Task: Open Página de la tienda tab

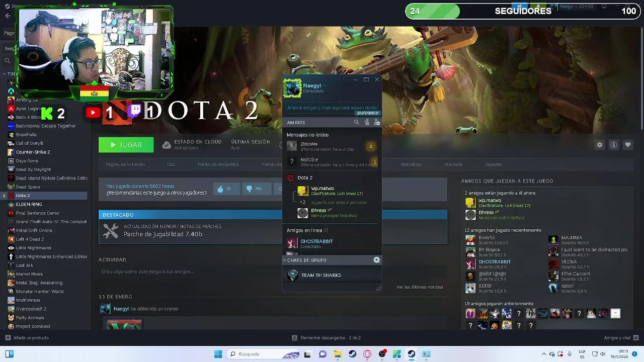Action: tap(125, 164)
